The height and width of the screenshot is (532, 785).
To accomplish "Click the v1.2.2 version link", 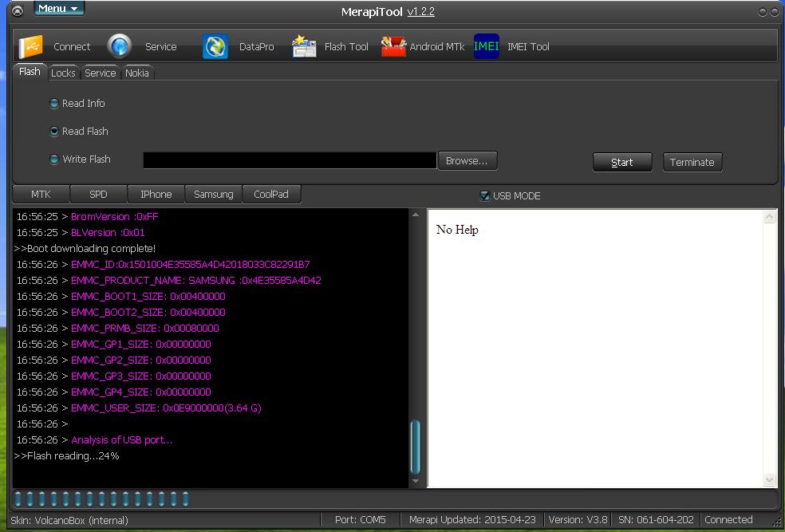I will click(421, 12).
